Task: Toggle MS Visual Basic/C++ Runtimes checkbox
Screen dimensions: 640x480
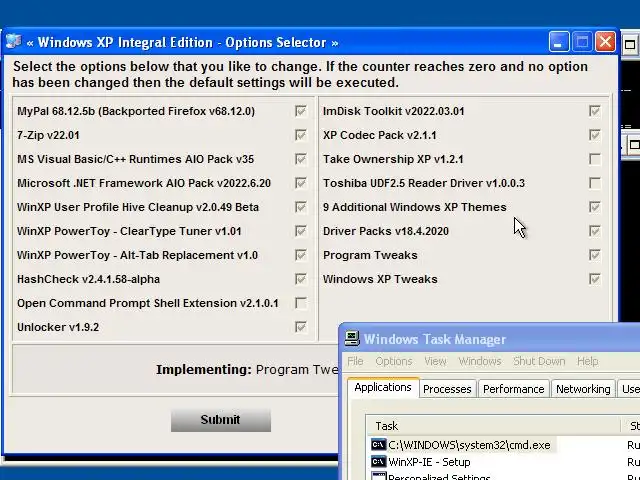Action: [301, 159]
